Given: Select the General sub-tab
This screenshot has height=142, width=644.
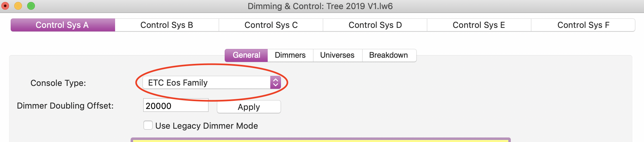Looking at the screenshot, I should 246,55.
